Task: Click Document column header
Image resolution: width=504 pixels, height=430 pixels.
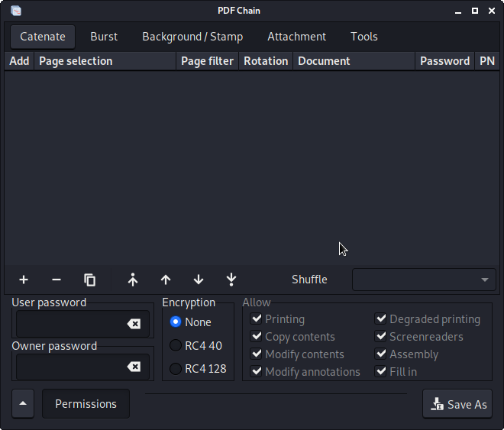Action: click(x=354, y=61)
